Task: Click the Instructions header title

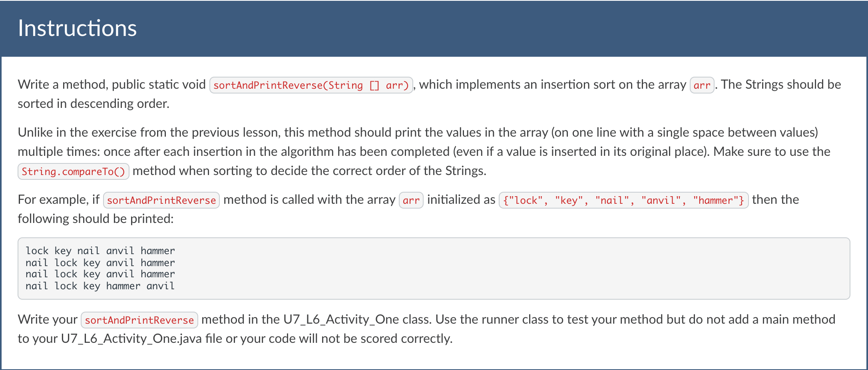Action: pos(77,28)
